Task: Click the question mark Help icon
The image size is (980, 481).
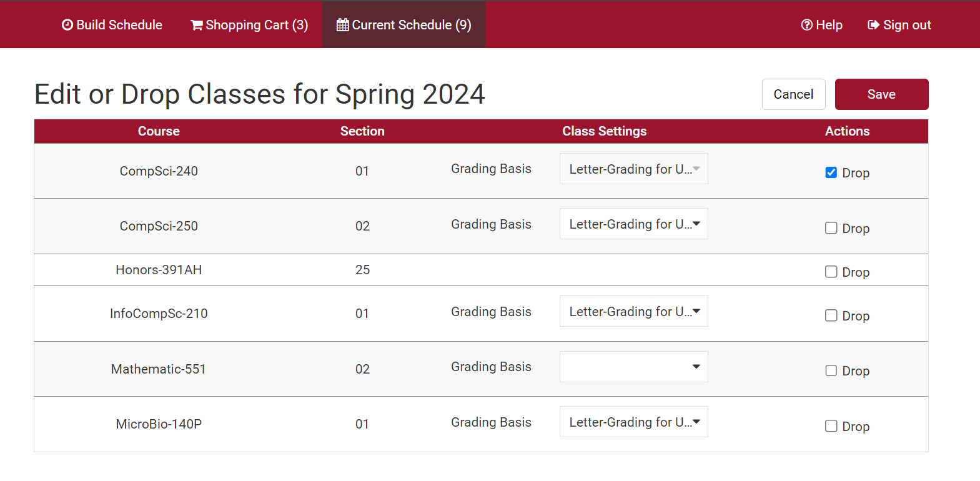Action: click(807, 25)
